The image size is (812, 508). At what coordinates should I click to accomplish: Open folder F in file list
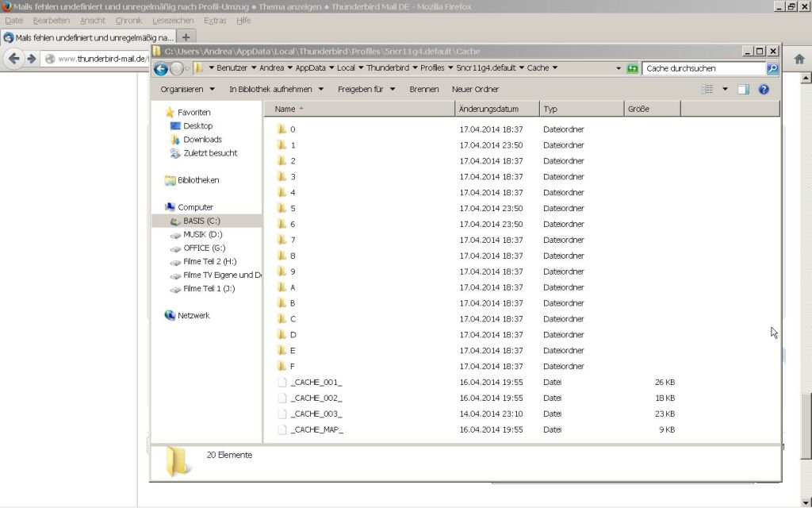pyautogui.click(x=292, y=367)
